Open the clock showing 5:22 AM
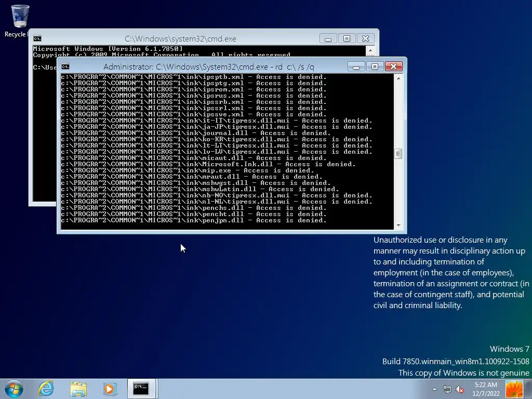This screenshot has height=399, width=532. [486, 389]
